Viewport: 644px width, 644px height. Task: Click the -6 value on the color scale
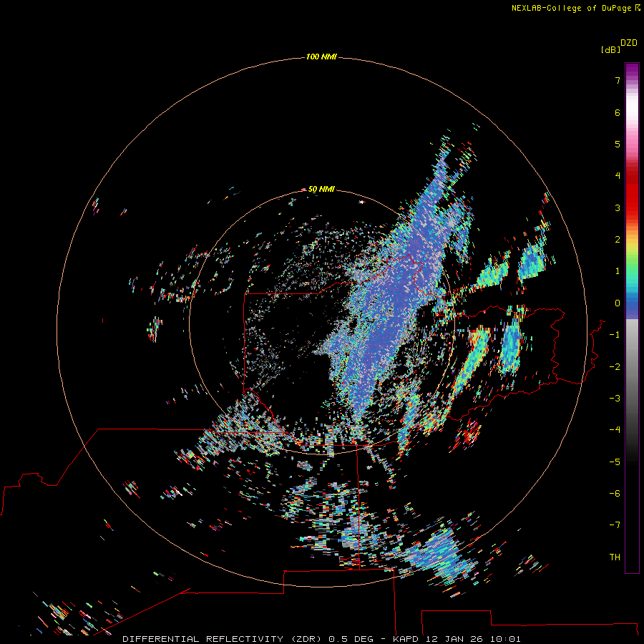click(615, 494)
